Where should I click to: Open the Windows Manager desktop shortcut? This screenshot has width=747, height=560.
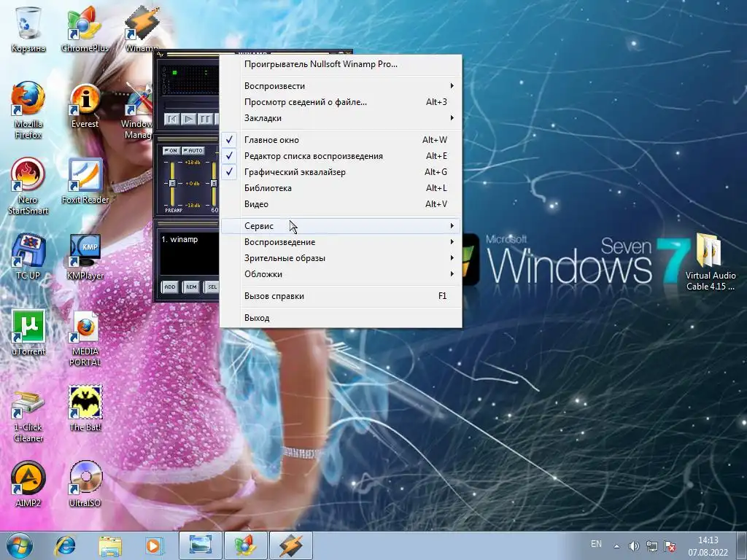(138, 111)
